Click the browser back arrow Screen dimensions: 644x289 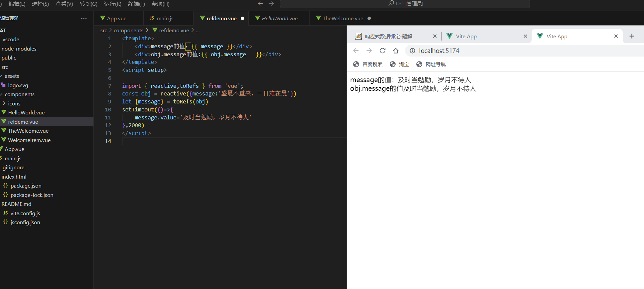coord(356,51)
